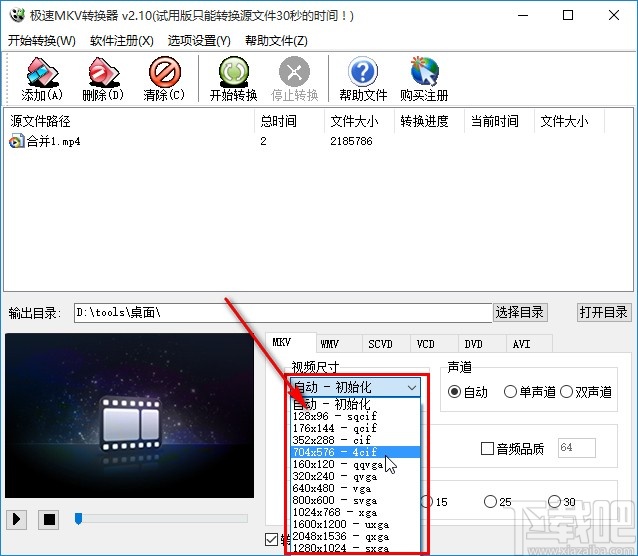Choose 128x96 - sqcif option
Screen dimensions: 638x556
(x=356, y=416)
